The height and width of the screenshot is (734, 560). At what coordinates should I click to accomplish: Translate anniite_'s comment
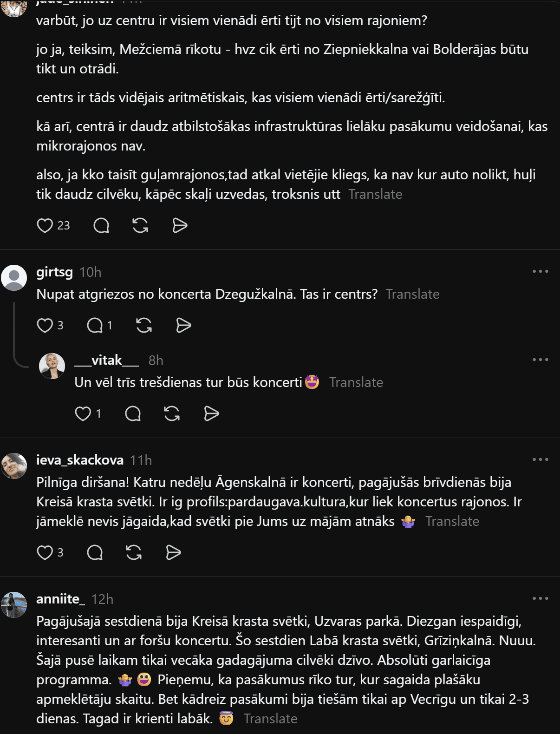tap(270, 719)
